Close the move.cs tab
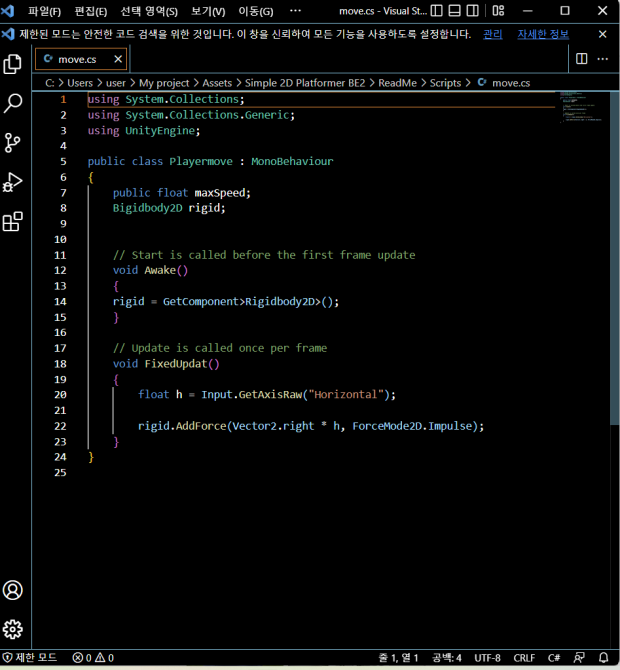Screen dimensions: 620x670 pos(118,59)
